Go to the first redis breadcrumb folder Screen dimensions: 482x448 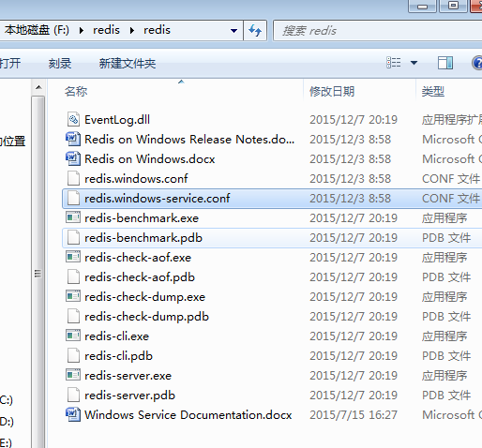coord(106,30)
